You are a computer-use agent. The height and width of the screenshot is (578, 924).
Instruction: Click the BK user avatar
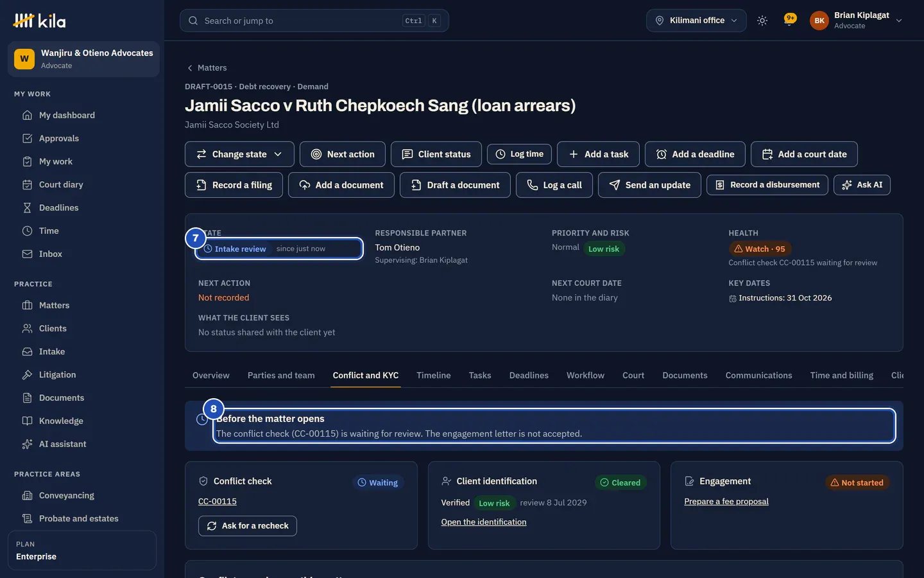point(819,21)
